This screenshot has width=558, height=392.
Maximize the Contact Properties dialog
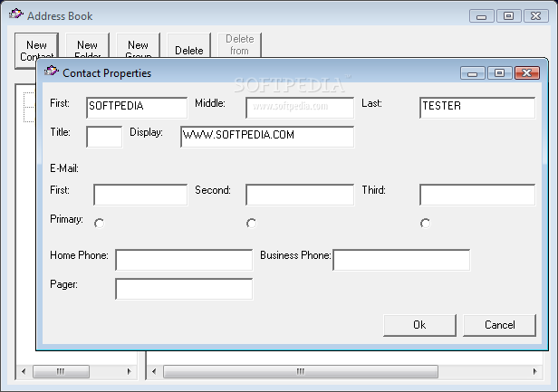500,73
